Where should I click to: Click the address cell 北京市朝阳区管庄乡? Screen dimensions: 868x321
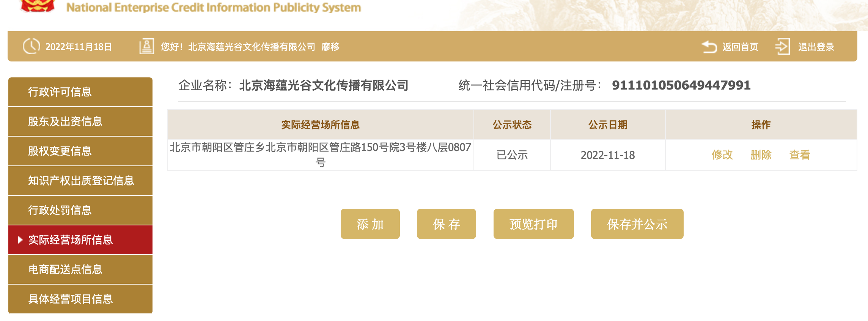click(x=321, y=155)
